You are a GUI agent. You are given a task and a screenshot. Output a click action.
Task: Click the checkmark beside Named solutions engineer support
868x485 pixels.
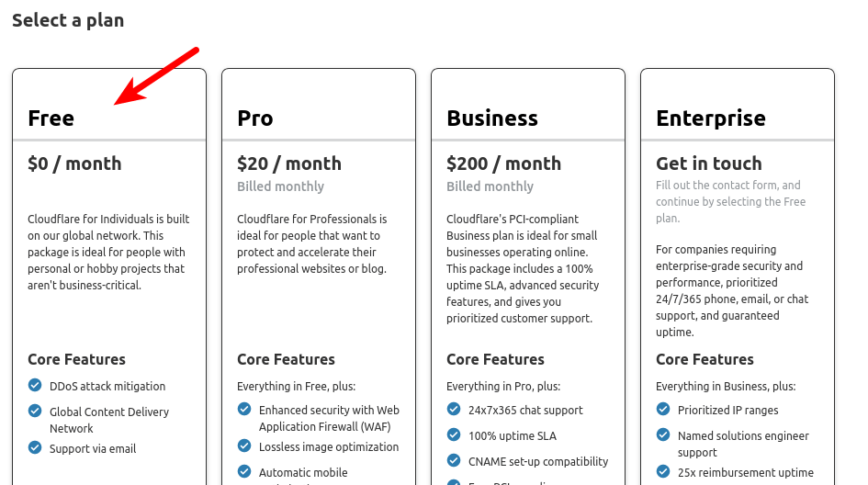[x=663, y=435]
